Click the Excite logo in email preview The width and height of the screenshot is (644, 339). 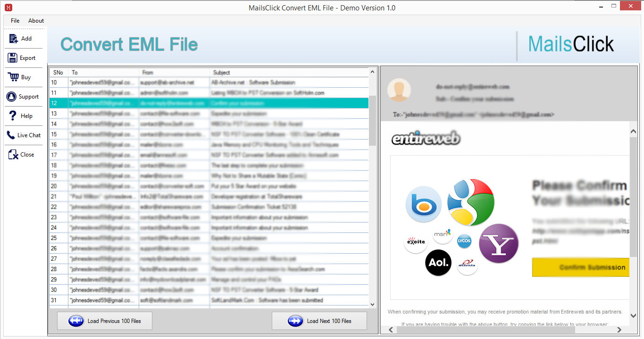416,242
